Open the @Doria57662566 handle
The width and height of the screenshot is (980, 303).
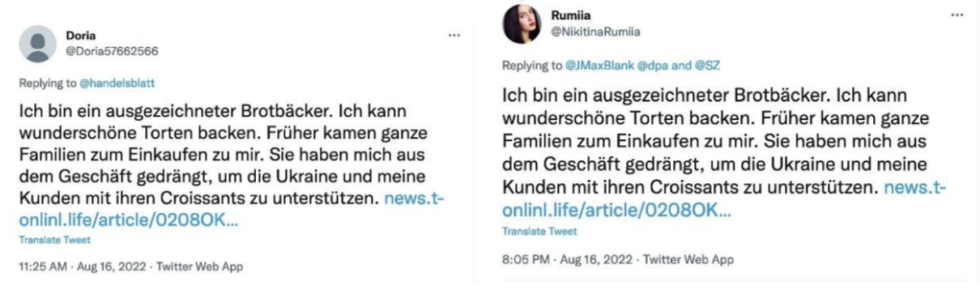(112, 49)
